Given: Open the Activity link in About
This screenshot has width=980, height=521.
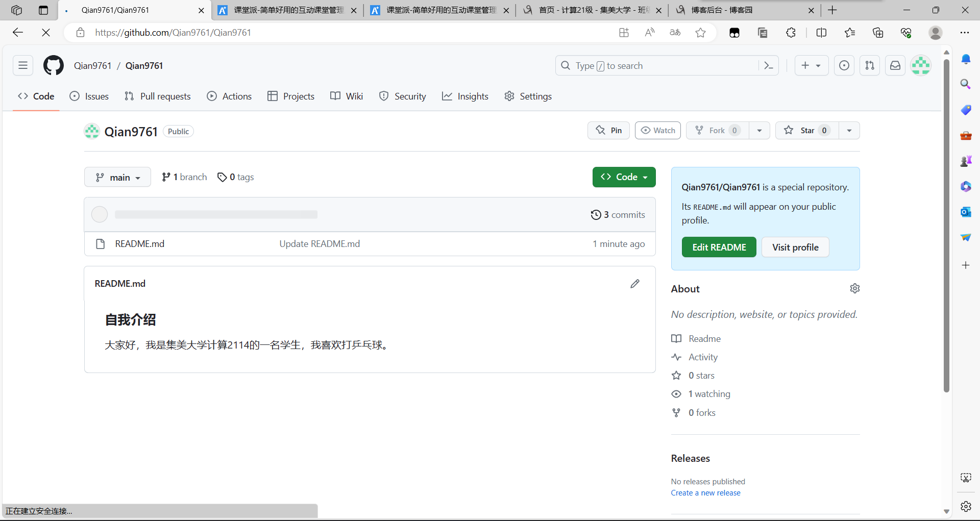Looking at the screenshot, I should 703,357.
